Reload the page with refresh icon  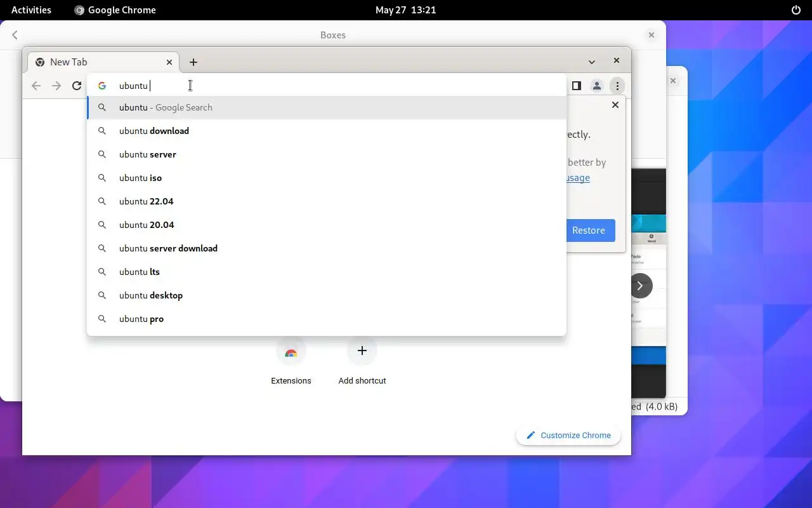[x=77, y=86]
